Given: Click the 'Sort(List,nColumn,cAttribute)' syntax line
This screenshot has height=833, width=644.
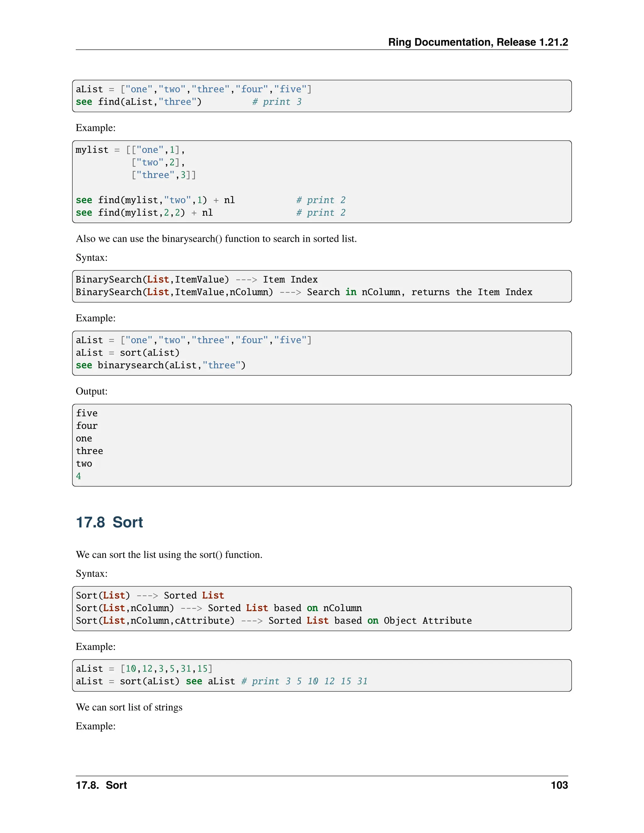Looking at the screenshot, I should [155, 621].
